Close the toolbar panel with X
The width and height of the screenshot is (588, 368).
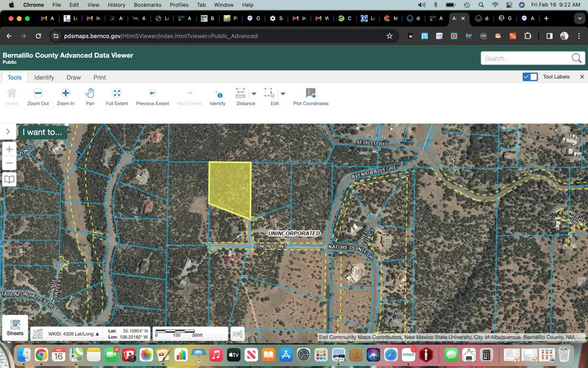(582, 76)
